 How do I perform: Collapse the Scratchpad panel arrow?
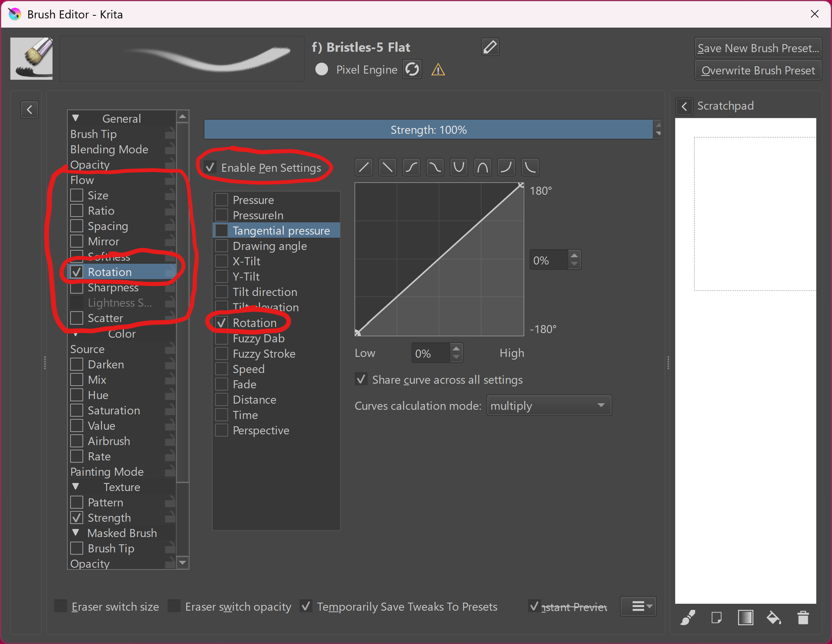(684, 106)
